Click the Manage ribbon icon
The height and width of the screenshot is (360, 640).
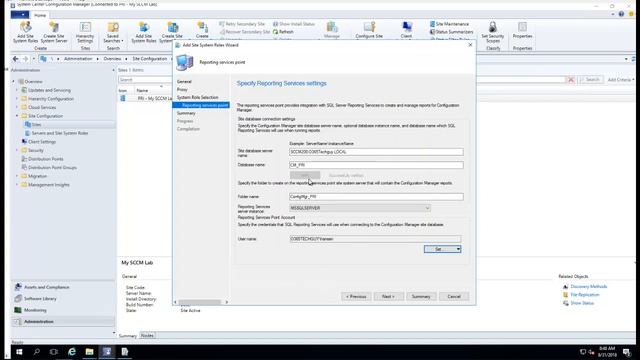coord(332,31)
